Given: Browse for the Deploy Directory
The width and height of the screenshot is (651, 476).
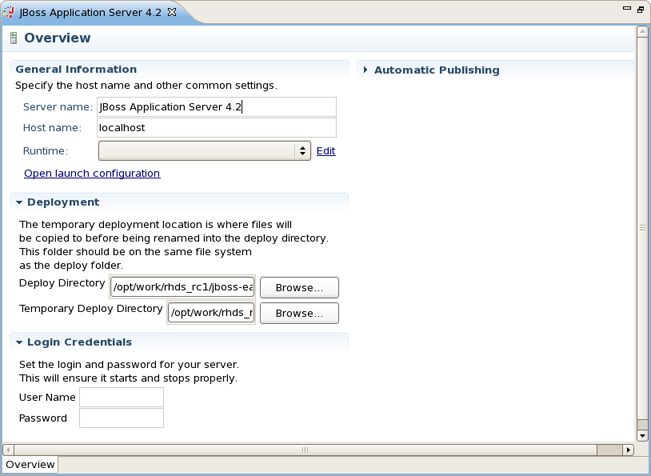Looking at the screenshot, I should [x=299, y=288].
